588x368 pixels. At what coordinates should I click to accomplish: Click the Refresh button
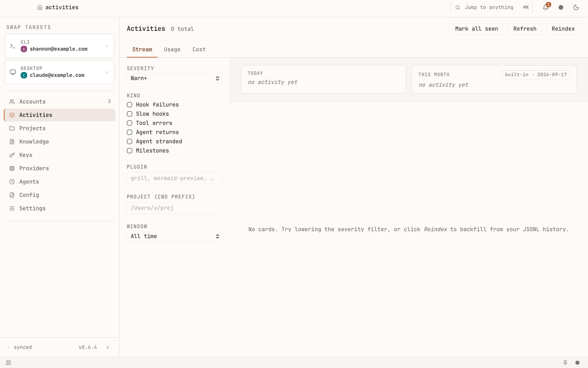tap(525, 29)
